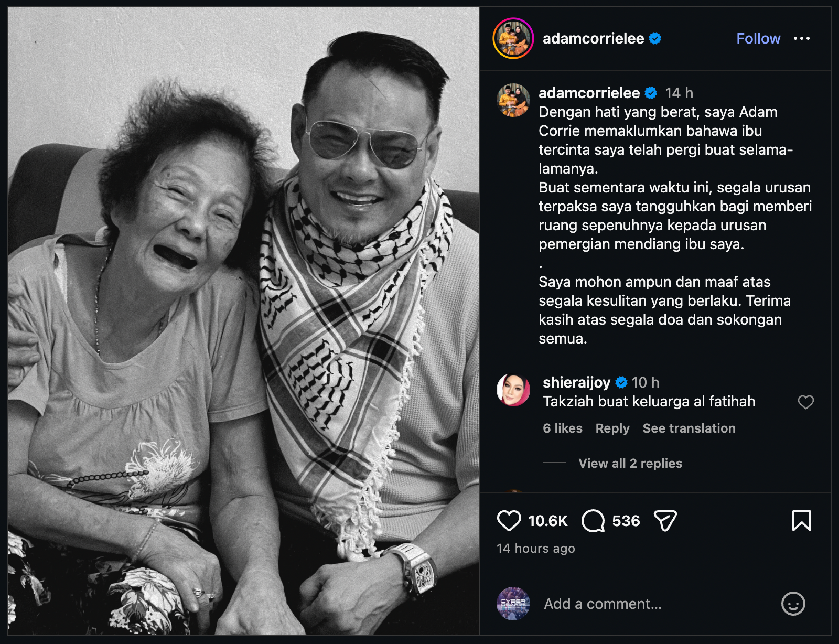The image size is (839, 644).
Task: Click shieraijoy's verified badge icon
Action: 621,383
